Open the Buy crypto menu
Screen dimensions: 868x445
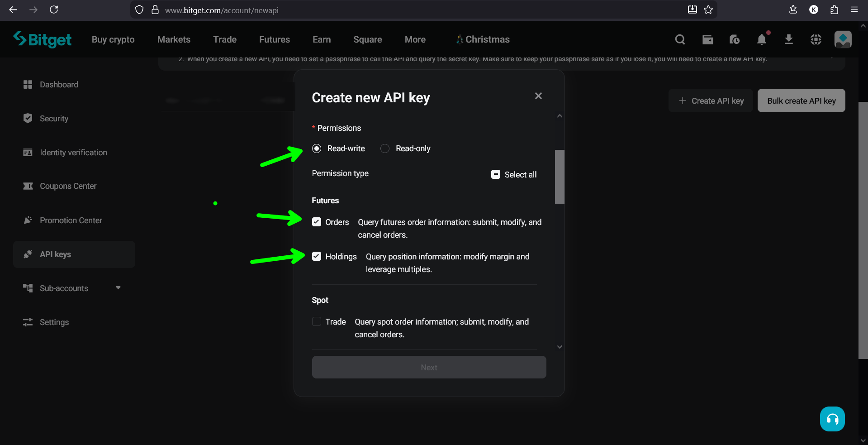[113, 39]
